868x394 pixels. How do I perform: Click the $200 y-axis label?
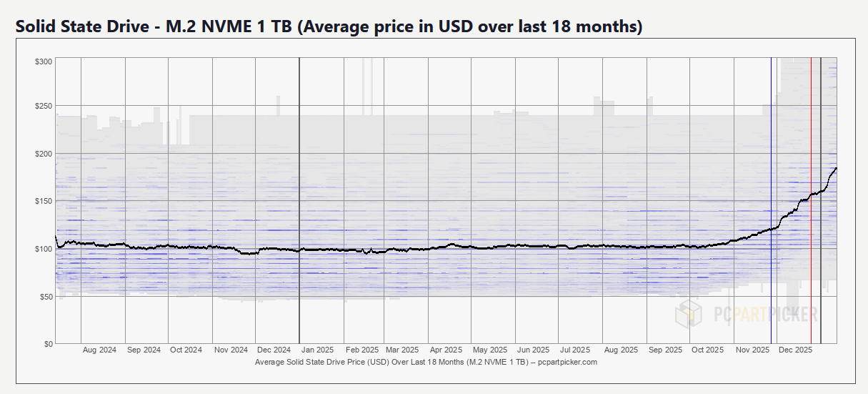coord(44,154)
